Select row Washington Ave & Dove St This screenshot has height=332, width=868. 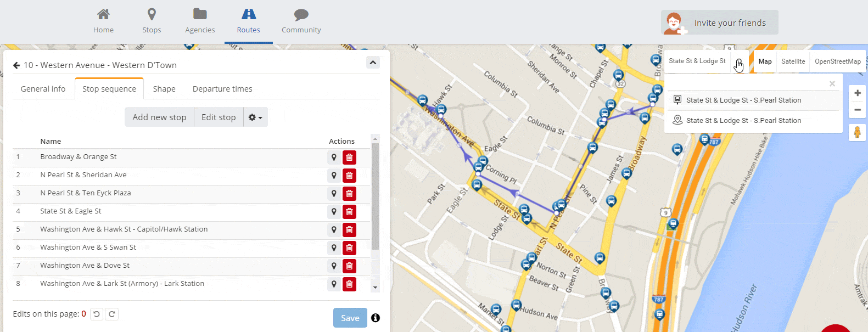click(192, 266)
